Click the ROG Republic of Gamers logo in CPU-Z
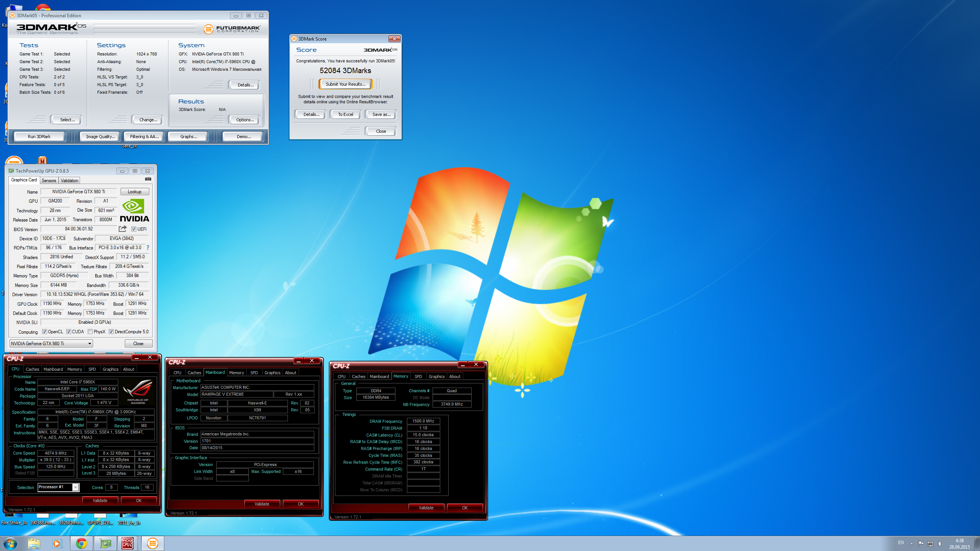Viewport: 980px width, 551px height. pyautogui.click(x=138, y=391)
